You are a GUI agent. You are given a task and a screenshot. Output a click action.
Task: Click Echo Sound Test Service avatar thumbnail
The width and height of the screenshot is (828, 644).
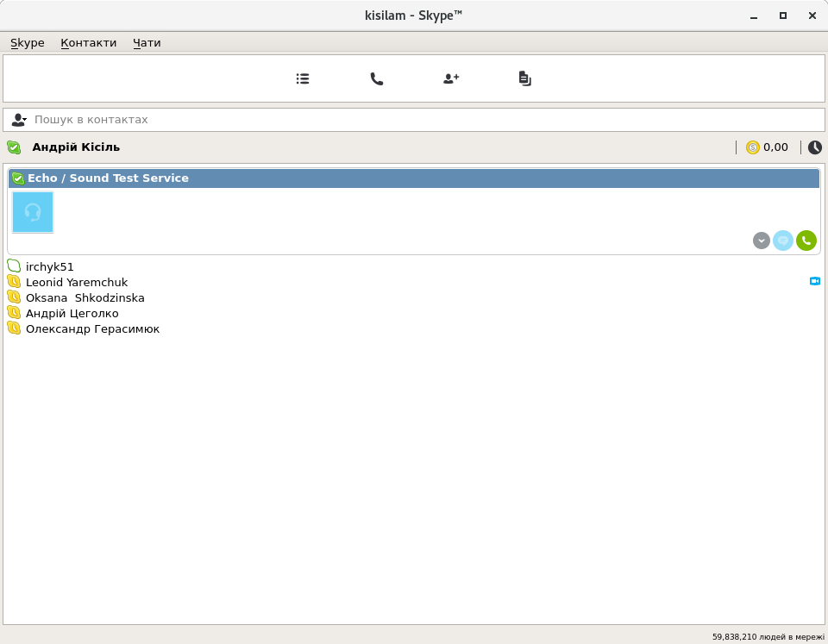pos(33,212)
